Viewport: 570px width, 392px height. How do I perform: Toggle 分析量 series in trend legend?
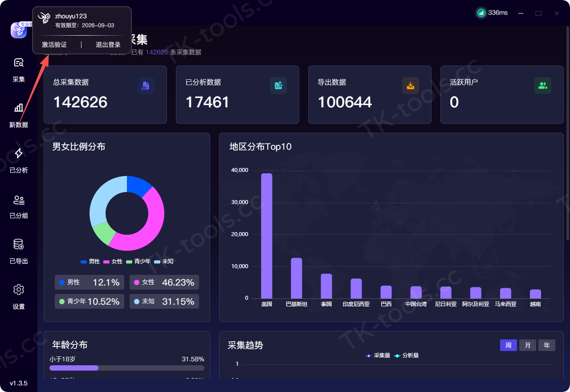406,355
